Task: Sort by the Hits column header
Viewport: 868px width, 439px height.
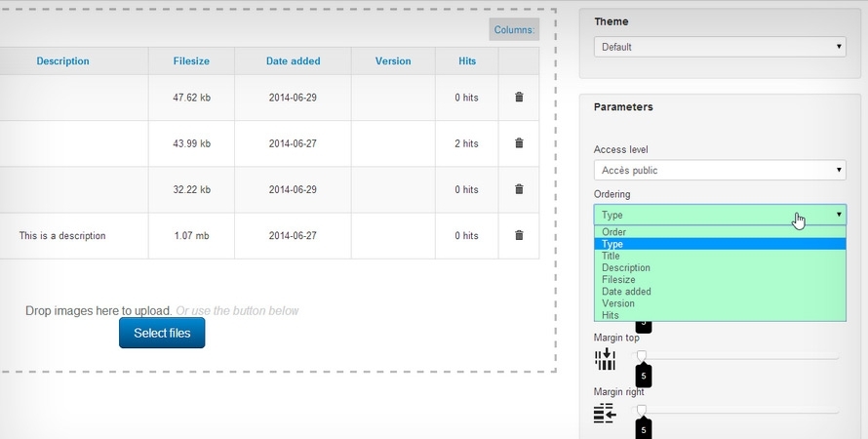Action: [466, 60]
